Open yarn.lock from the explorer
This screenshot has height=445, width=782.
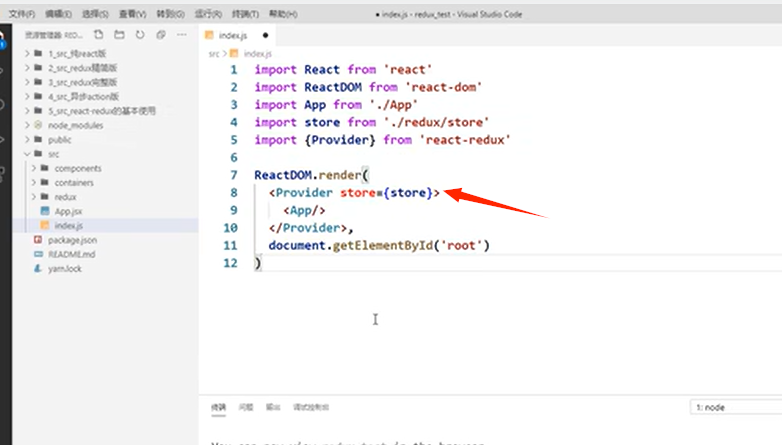click(x=65, y=268)
